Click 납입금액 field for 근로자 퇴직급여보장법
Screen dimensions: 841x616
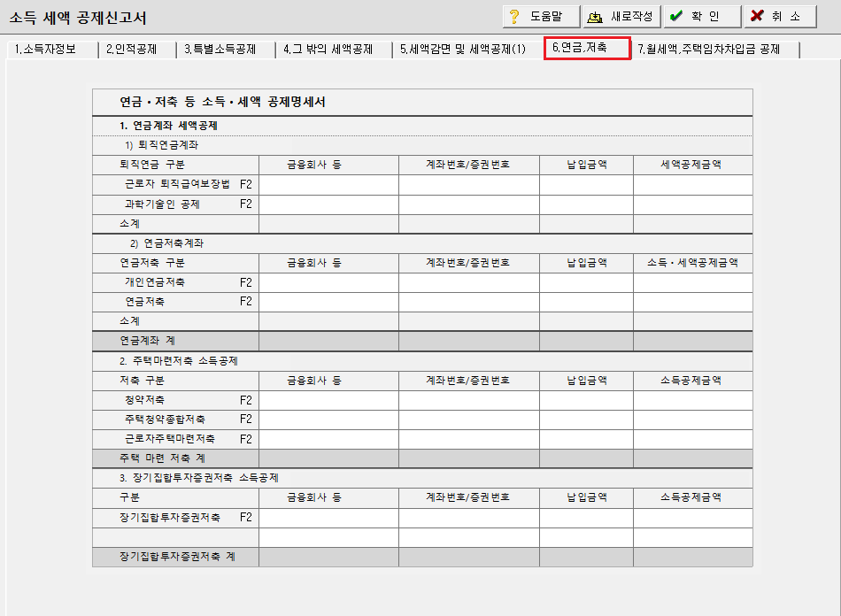click(586, 185)
